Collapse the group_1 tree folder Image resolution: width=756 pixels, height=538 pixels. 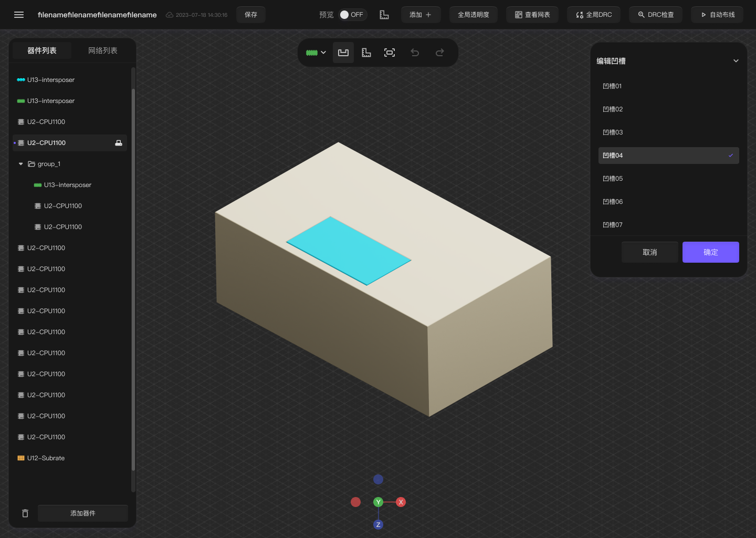coord(21,164)
